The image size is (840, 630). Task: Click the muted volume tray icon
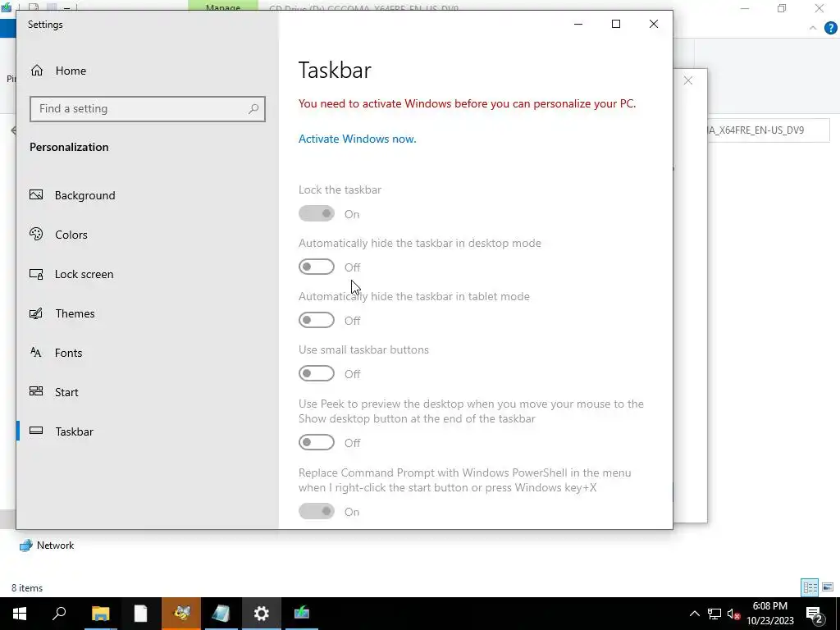[x=733, y=614]
